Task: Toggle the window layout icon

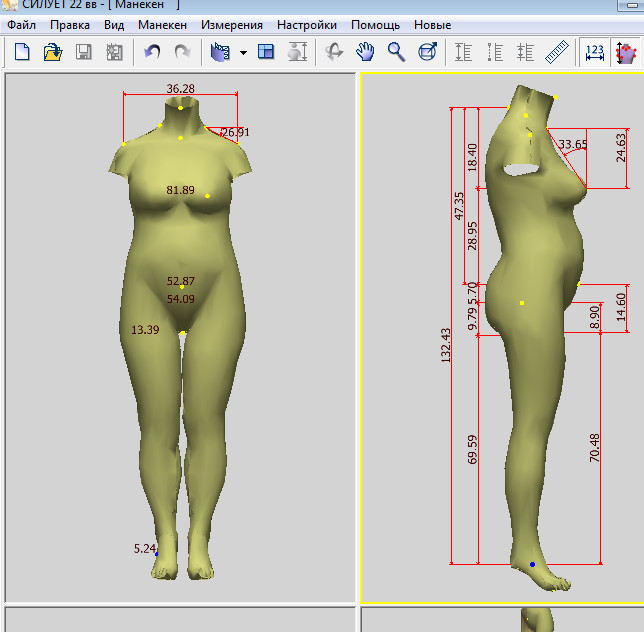Action: coord(266,52)
